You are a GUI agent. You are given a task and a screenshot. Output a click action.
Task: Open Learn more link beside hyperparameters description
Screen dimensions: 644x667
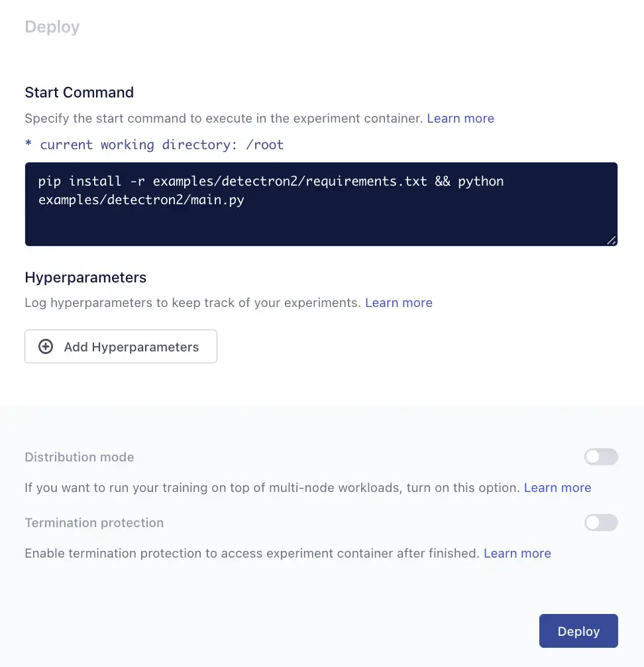point(398,303)
